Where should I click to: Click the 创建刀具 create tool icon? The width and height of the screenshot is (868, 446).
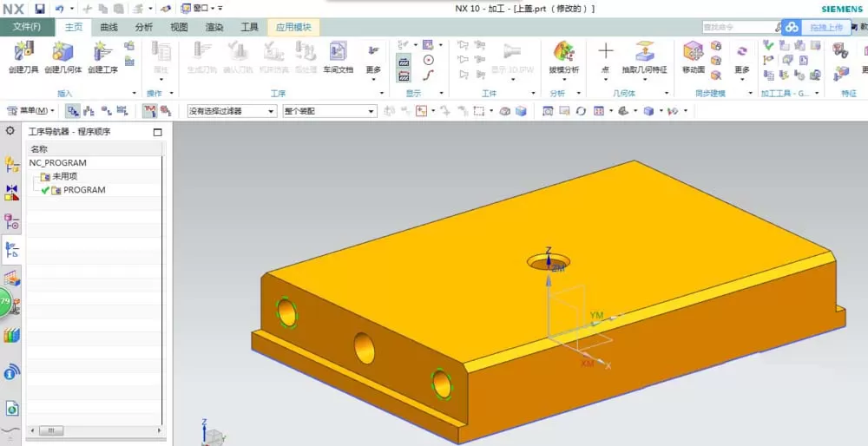tap(23, 51)
